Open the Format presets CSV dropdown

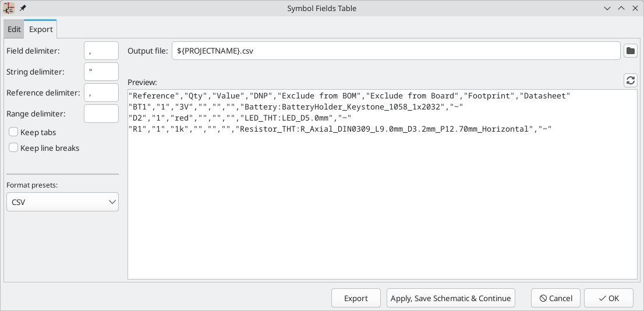pyautogui.click(x=62, y=202)
